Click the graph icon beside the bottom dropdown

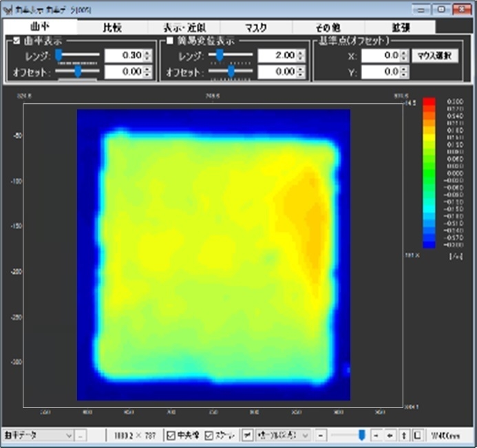click(x=247, y=435)
